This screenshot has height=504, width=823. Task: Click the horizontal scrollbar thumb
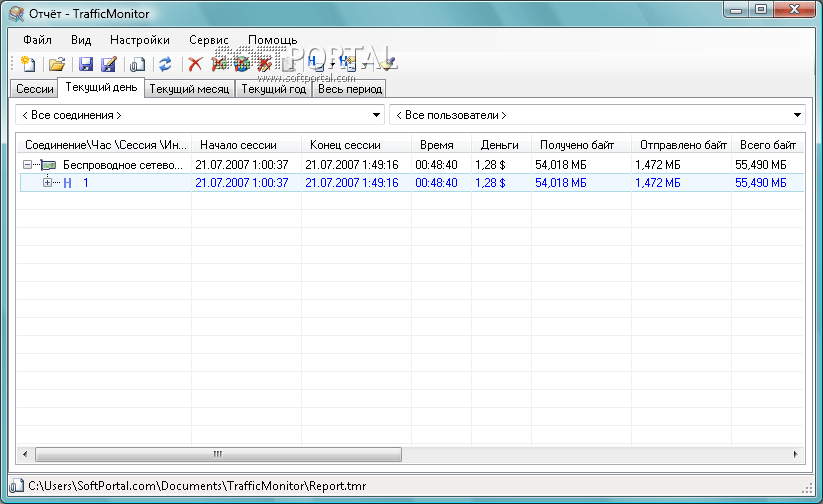pos(218,454)
